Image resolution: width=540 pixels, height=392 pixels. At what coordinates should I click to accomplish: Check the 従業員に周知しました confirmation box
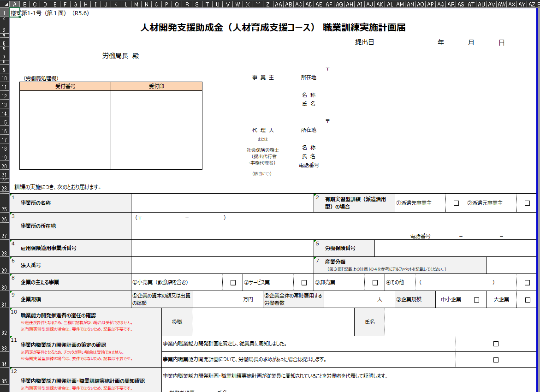pyautogui.click(x=496, y=344)
